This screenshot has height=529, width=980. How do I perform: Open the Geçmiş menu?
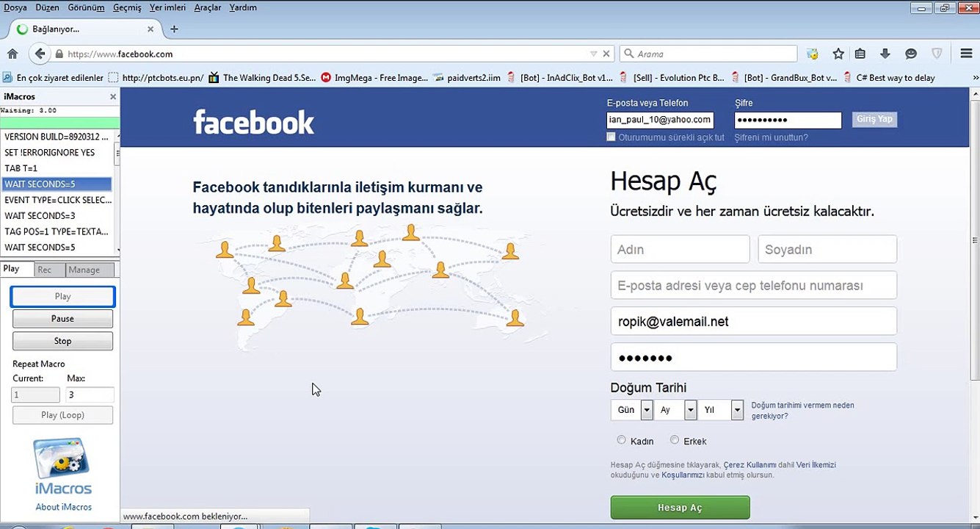(127, 7)
